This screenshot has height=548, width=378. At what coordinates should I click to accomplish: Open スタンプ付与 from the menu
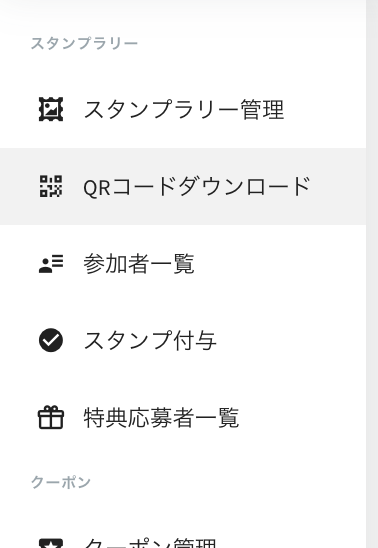point(183,340)
